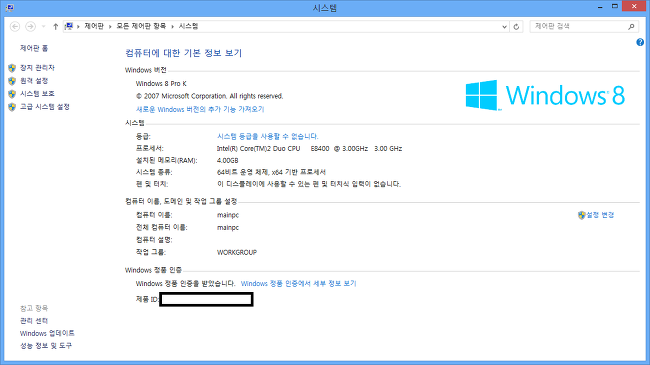Go up one level with up arrow
Screen dimensions: 650x365
point(56,27)
